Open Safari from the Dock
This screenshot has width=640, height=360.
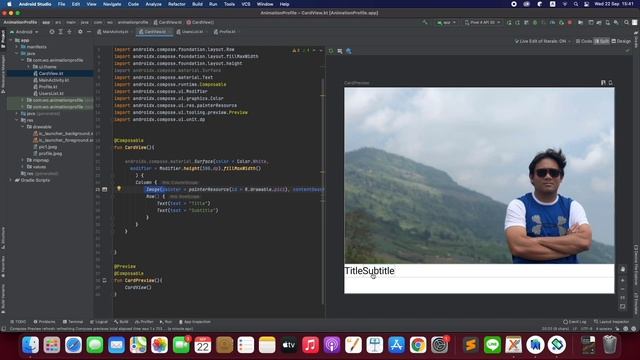tap(73, 345)
